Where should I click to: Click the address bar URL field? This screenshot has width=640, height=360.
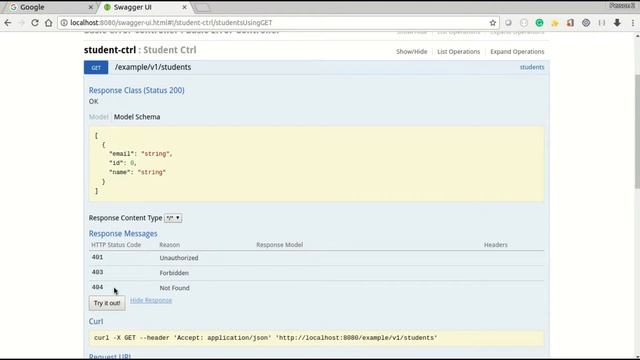pos(278,23)
